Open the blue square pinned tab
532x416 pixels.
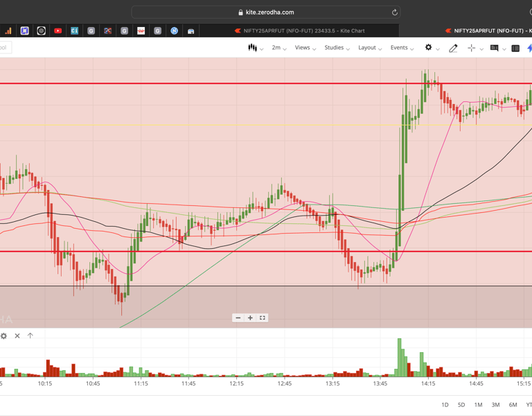point(24,31)
